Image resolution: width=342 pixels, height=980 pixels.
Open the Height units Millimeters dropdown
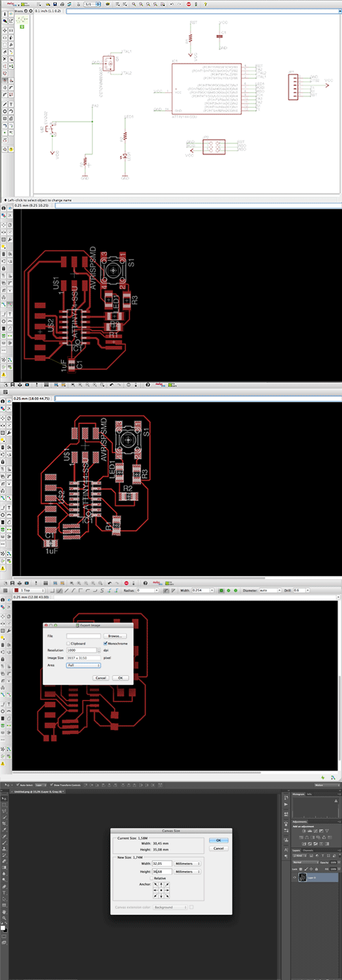(187, 872)
